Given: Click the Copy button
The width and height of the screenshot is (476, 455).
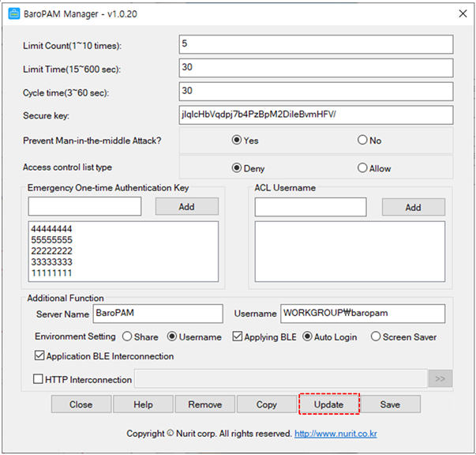Looking at the screenshot, I should (x=267, y=404).
